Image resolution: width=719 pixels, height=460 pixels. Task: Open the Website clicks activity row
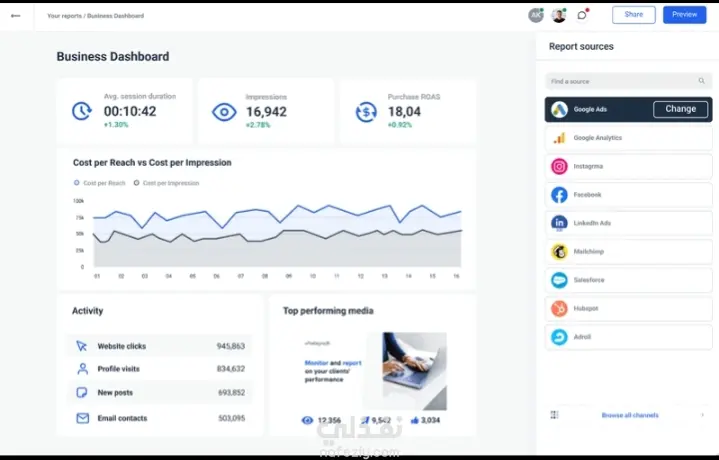point(160,346)
